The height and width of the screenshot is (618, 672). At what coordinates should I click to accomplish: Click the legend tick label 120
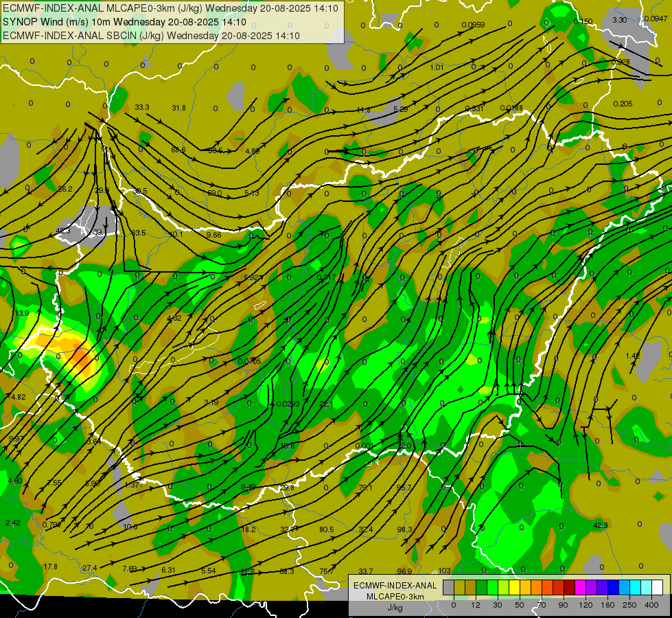586,605
